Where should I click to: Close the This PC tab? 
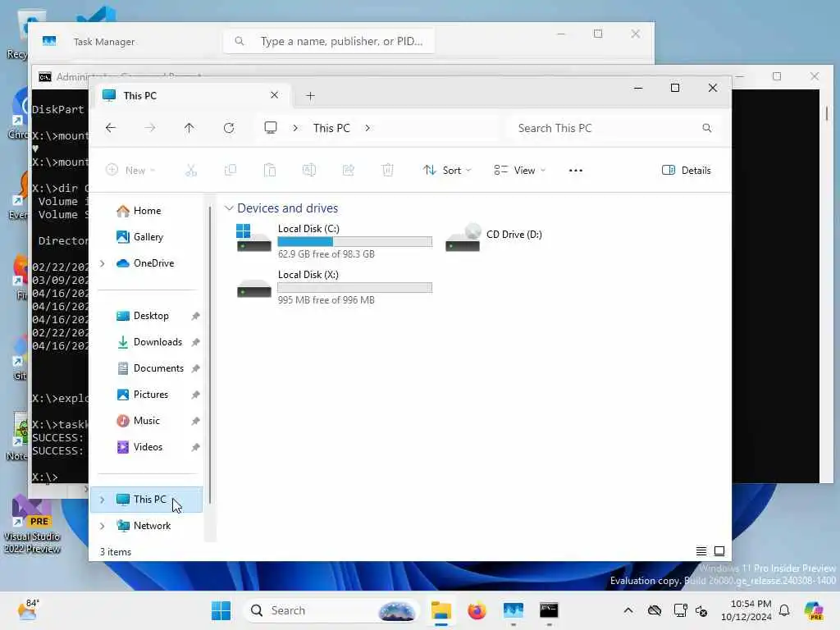point(274,95)
